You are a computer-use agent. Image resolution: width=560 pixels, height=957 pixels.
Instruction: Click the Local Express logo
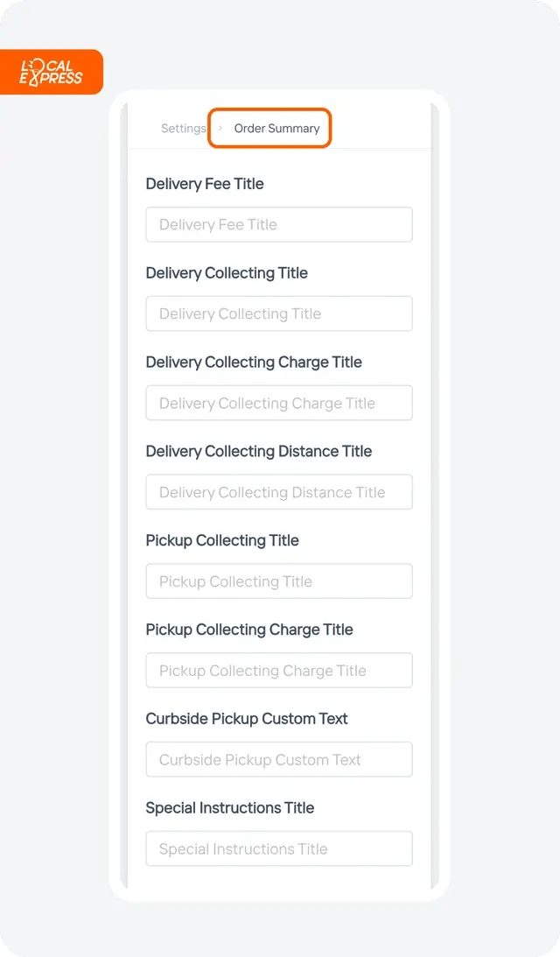tap(52, 72)
